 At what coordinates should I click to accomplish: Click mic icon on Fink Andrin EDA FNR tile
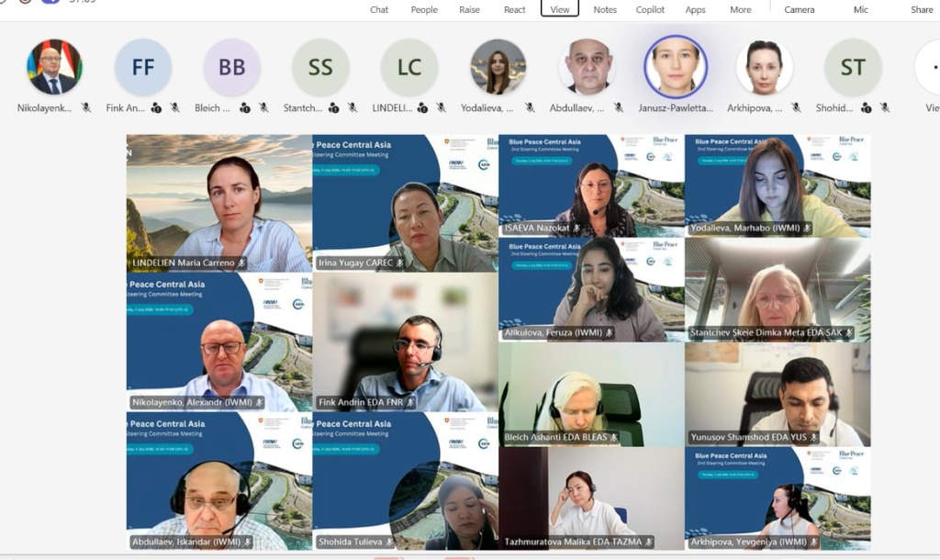point(410,402)
